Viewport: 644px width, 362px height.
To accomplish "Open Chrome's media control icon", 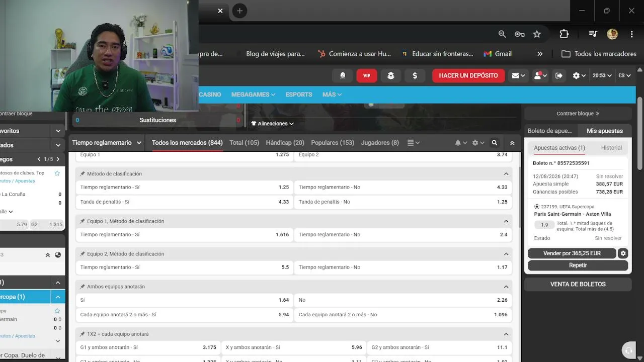I will click(593, 34).
